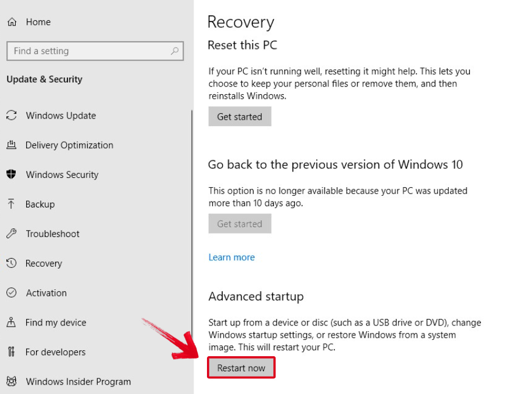532x394 pixels.
Task: Click the search magnifier icon
Action: 174,51
